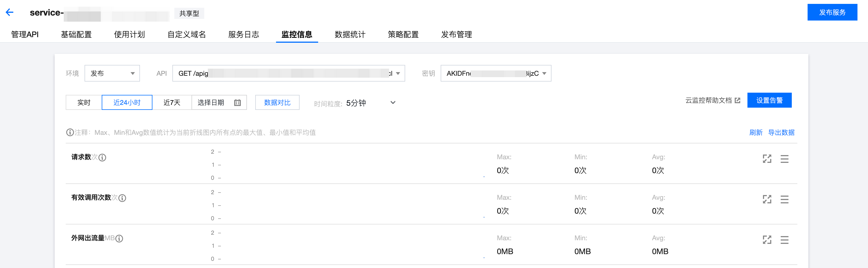
Task: Open the calendar icon in 选择日期
Action: coord(237,102)
